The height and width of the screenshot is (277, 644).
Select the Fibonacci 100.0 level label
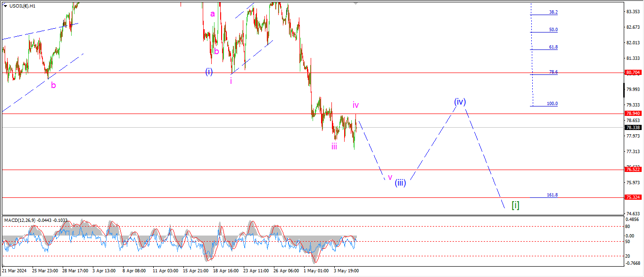click(552, 104)
